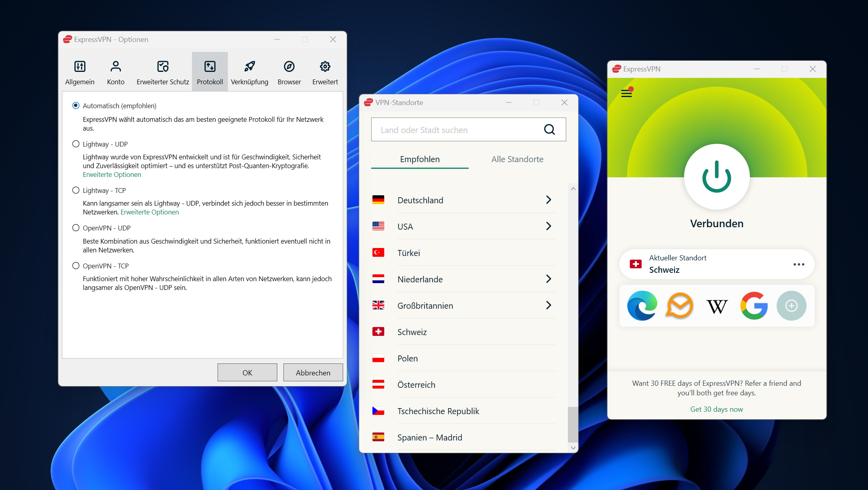
Task: Click the Swiss flag in the location list
Action: 378,331
